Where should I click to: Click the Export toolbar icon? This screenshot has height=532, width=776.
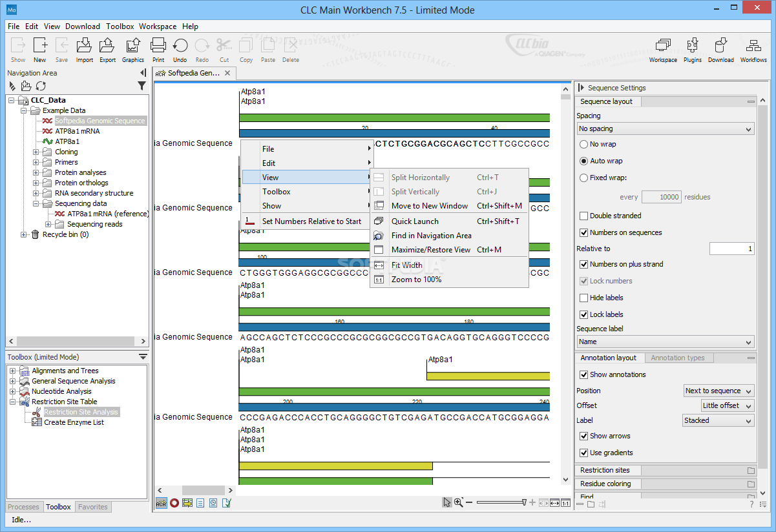(107, 50)
